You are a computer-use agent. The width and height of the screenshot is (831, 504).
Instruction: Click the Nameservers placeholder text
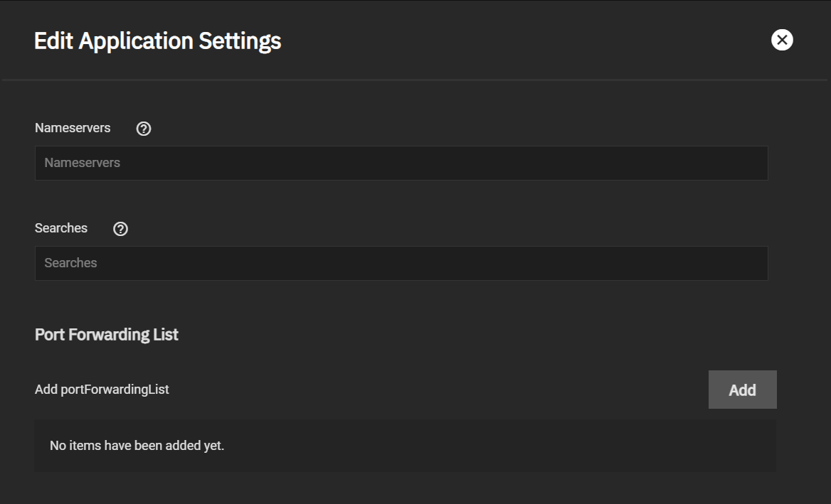pos(82,163)
